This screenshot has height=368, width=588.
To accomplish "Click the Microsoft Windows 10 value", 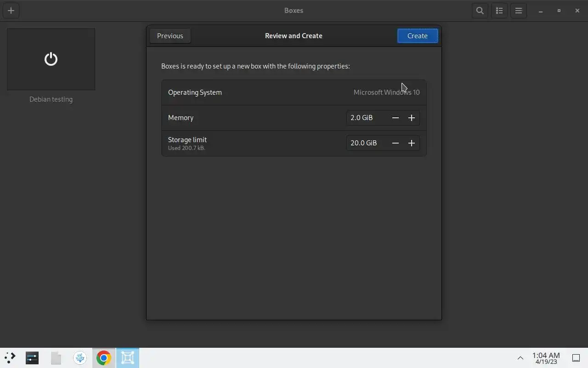I will pos(386,92).
